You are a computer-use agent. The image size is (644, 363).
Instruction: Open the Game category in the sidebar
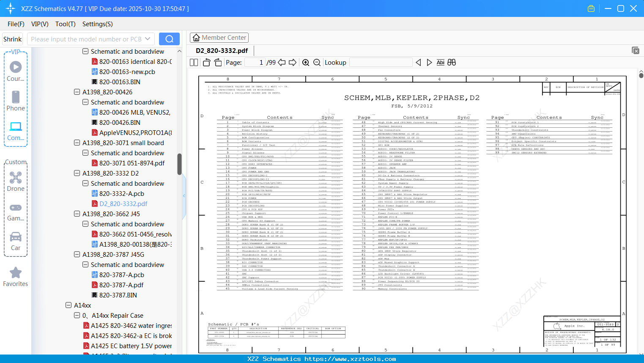[16, 212]
